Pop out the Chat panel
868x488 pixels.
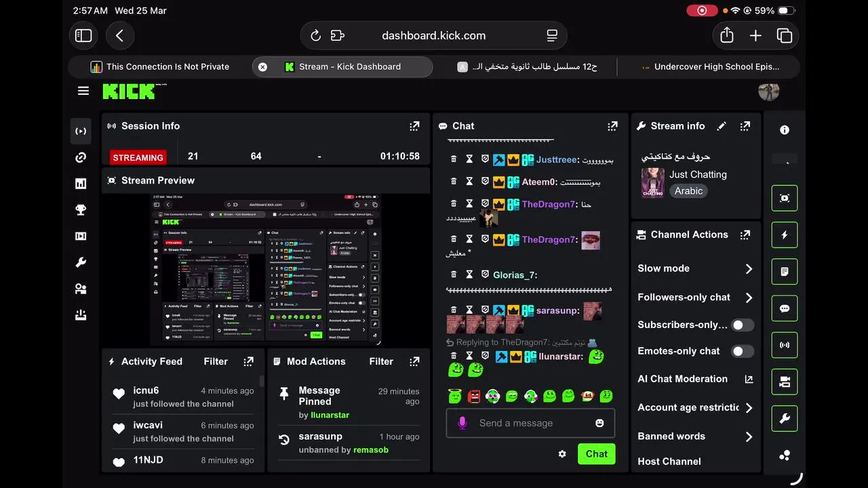612,126
